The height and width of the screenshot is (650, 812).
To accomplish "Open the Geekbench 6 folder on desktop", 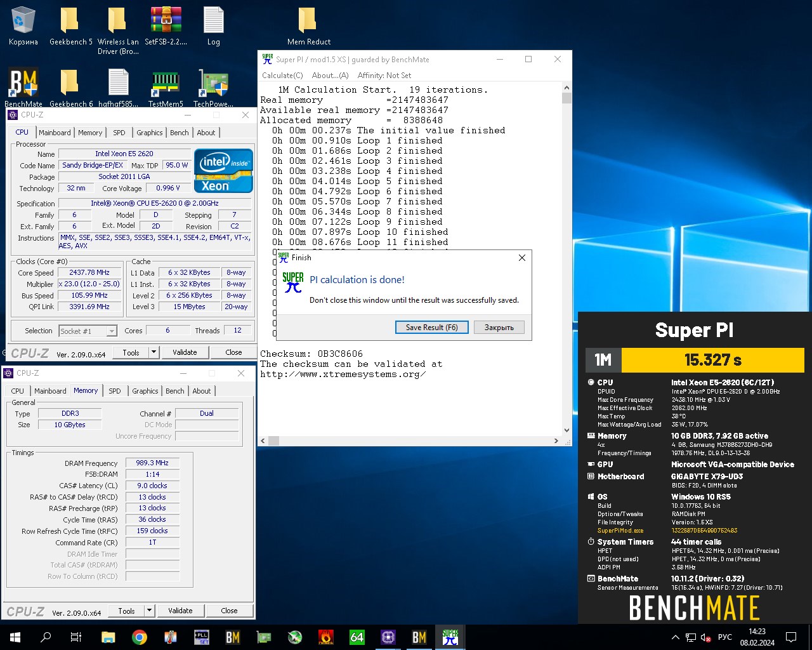I will 70,88.
